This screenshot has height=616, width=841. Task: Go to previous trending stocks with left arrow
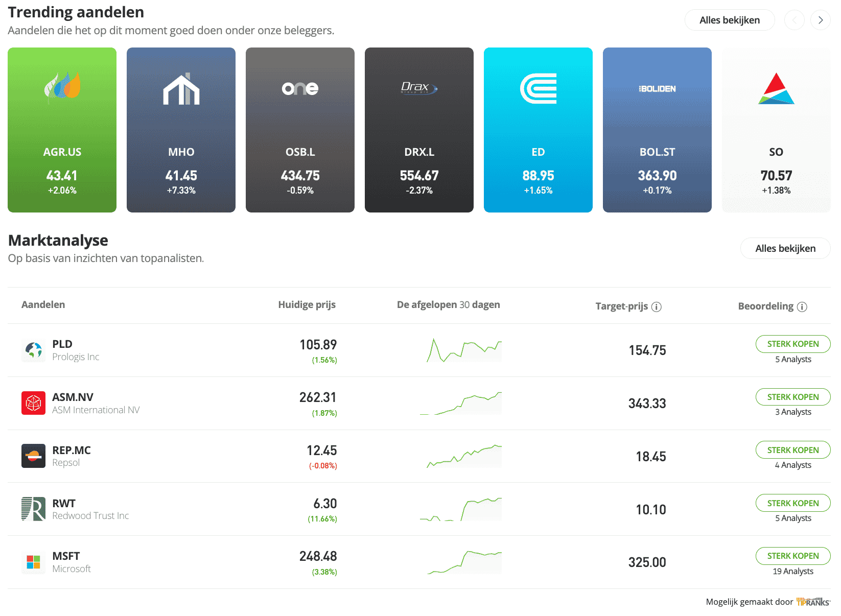click(795, 20)
